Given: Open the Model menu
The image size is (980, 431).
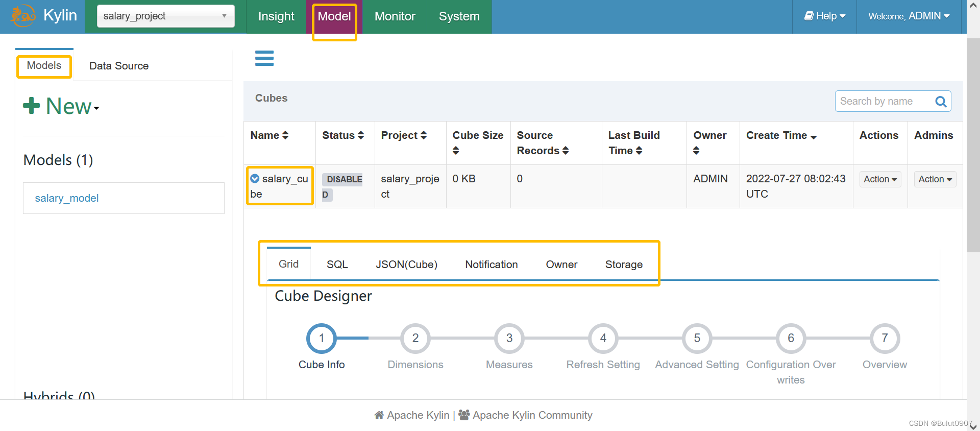Looking at the screenshot, I should pos(334,16).
